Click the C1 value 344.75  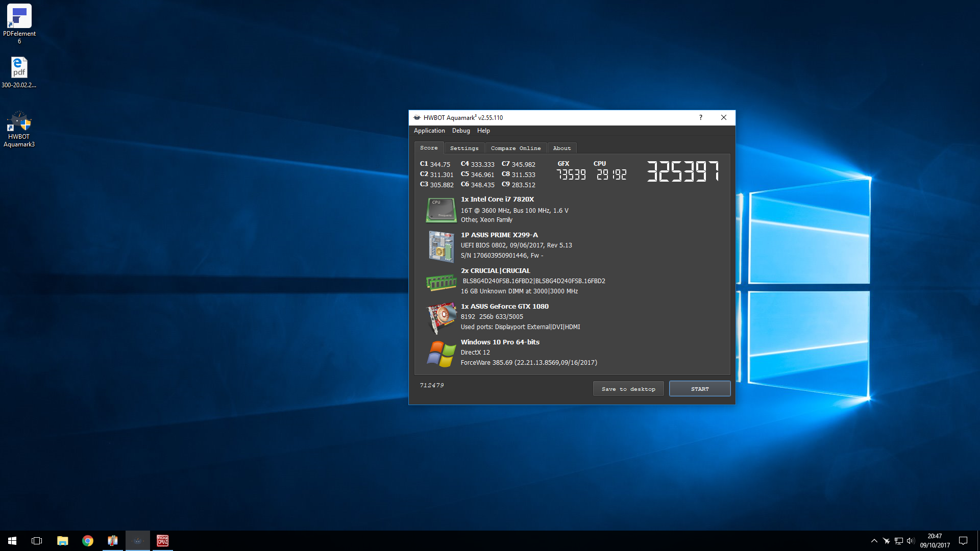[440, 164]
